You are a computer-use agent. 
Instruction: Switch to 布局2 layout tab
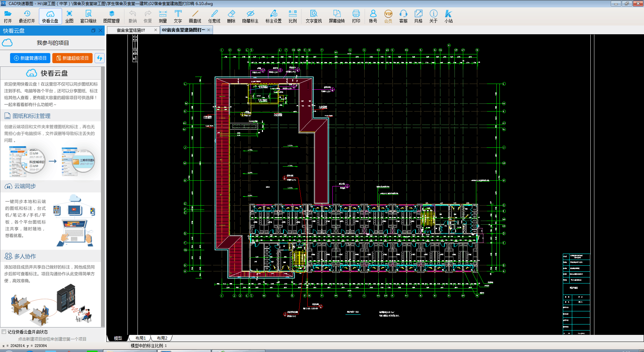[162, 338]
